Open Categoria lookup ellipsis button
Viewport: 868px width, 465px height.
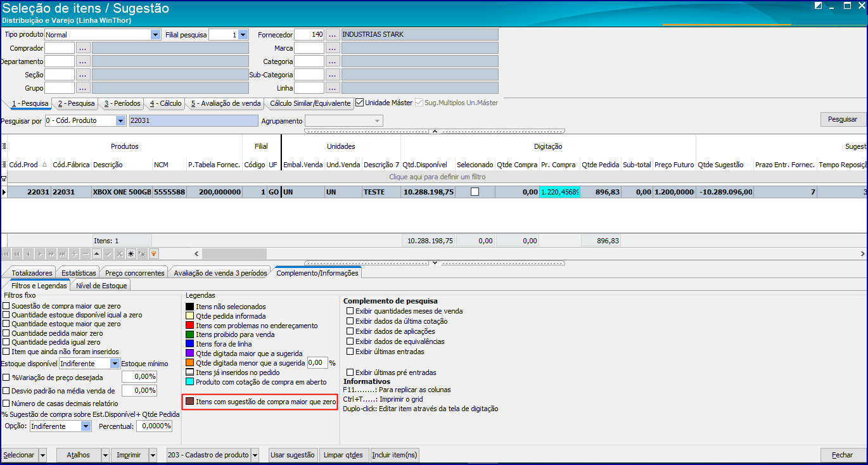click(333, 61)
